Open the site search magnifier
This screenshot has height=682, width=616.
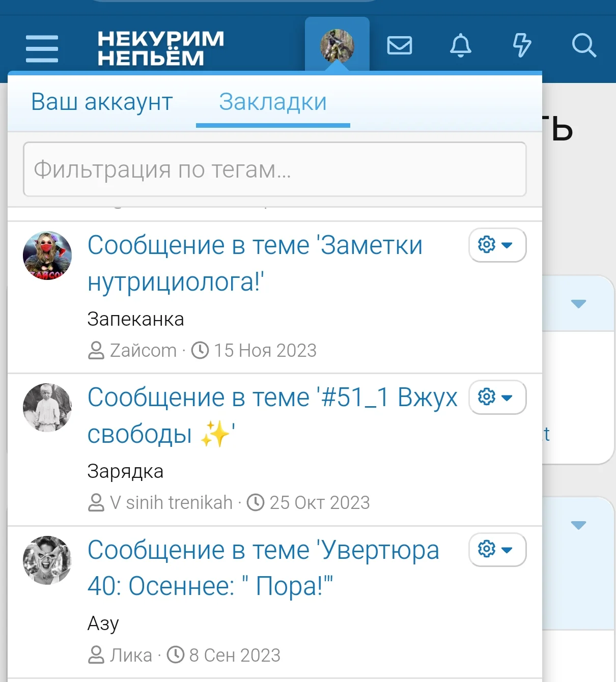pyautogui.click(x=583, y=46)
